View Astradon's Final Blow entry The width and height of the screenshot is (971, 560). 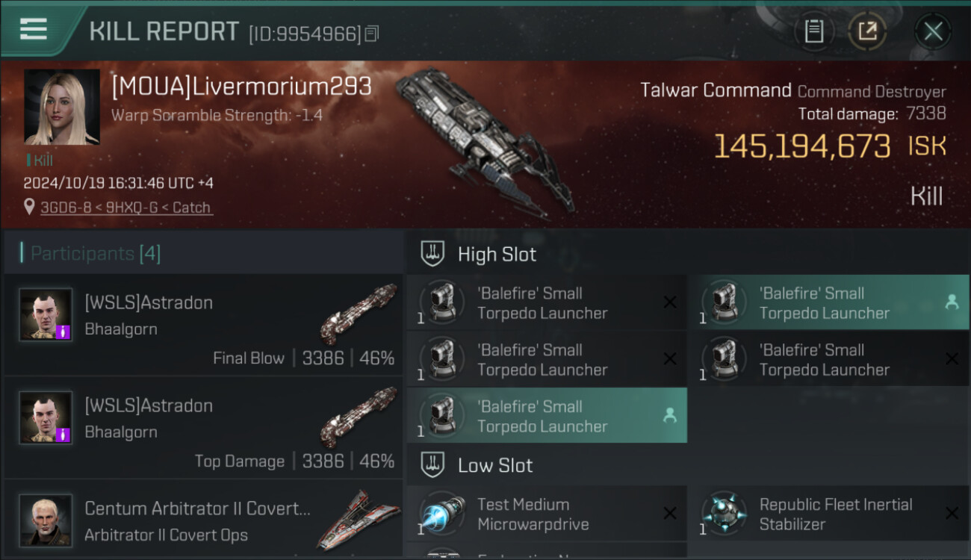coord(203,324)
